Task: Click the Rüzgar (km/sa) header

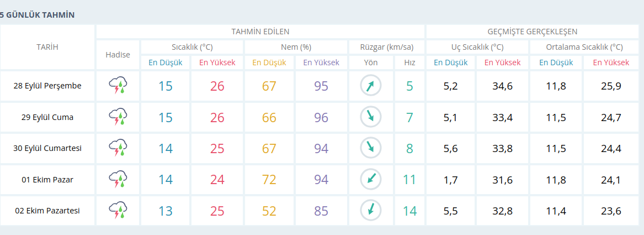Action: coord(386,47)
